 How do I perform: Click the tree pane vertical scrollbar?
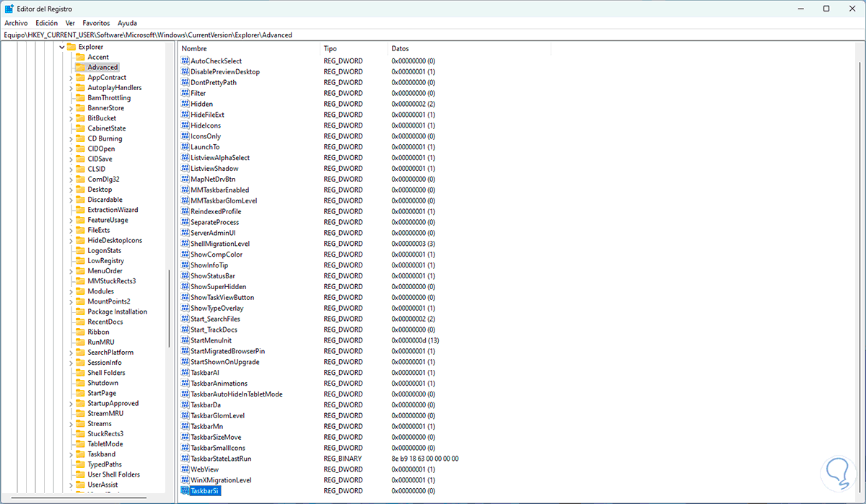[x=170, y=310]
